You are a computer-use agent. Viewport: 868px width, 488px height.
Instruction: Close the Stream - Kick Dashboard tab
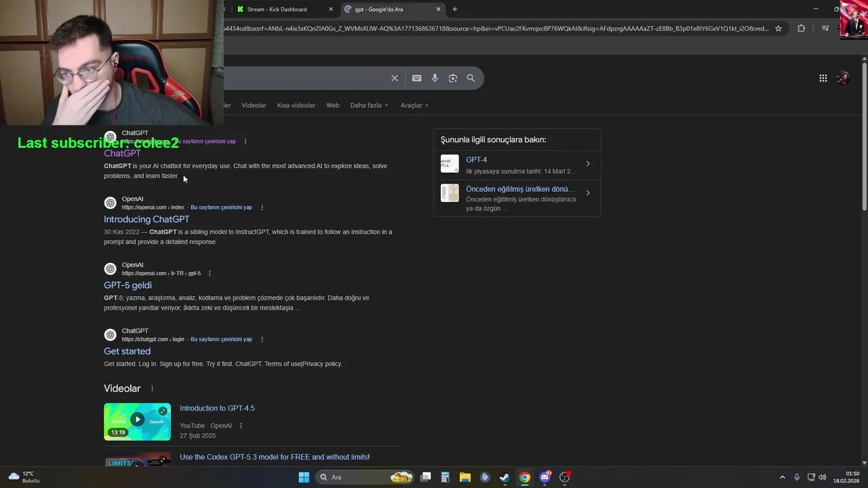pyautogui.click(x=331, y=9)
